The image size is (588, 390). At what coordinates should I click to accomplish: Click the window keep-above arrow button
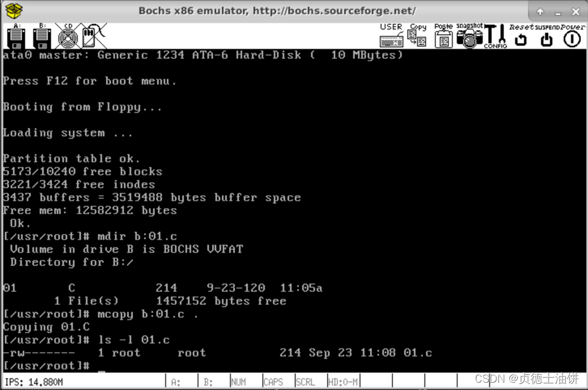click(x=540, y=12)
